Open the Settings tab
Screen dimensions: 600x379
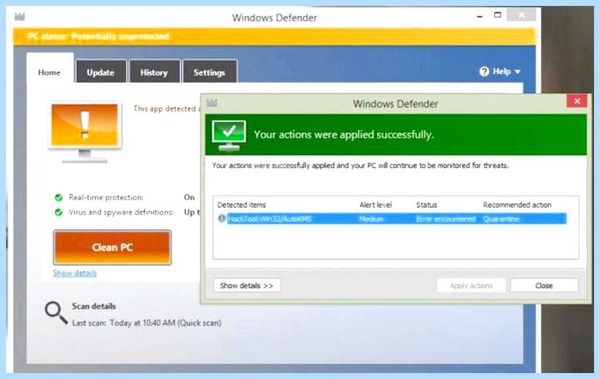(x=209, y=72)
